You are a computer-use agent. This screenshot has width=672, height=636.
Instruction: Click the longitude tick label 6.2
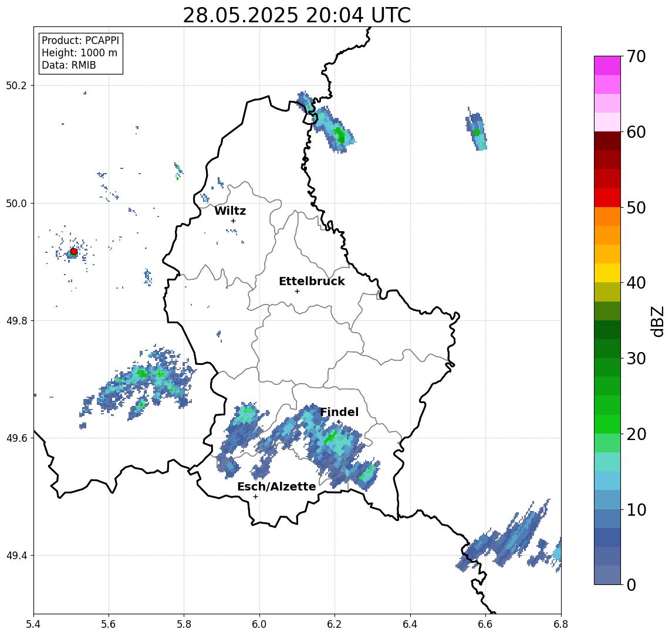point(335,624)
